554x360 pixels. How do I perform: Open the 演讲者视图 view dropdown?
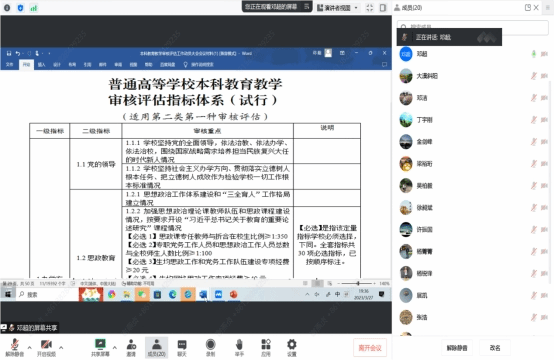338,7
